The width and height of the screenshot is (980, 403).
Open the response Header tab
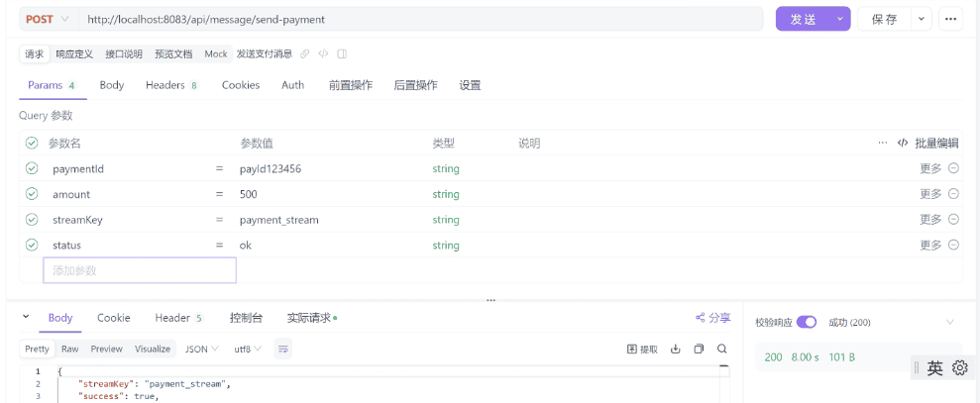point(178,318)
